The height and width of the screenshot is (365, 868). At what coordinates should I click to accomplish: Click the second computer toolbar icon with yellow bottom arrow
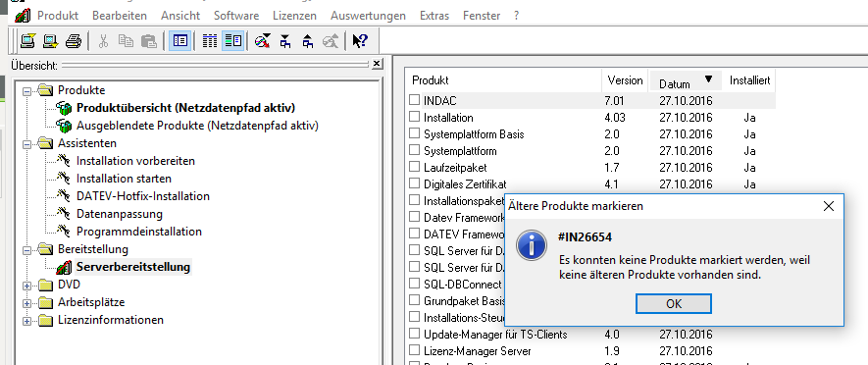pos(51,41)
